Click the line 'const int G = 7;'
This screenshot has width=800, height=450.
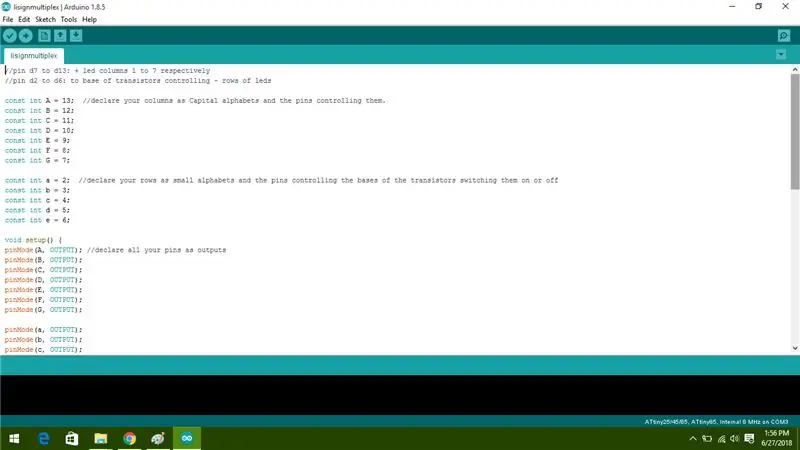(x=37, y=160)
